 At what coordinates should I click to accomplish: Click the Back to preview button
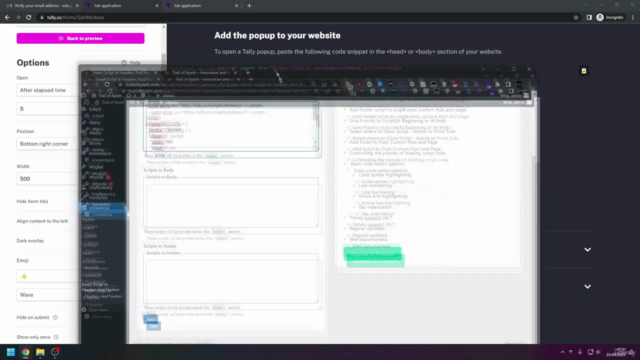click(x=80, y=38)
